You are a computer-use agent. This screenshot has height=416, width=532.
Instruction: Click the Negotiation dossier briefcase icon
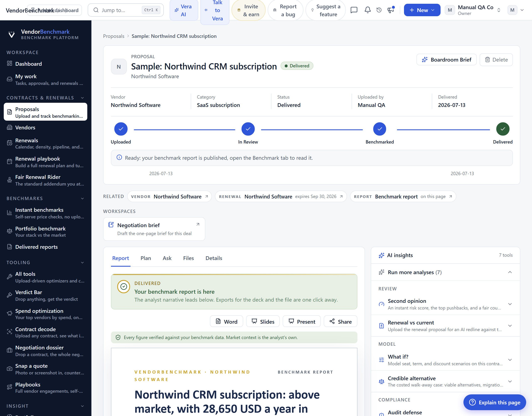coord(10,350)
